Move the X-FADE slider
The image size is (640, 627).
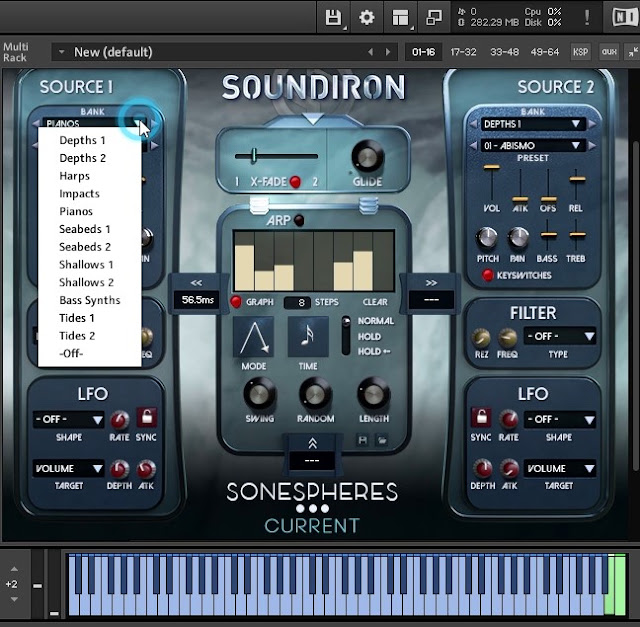(x=254, y=156)
